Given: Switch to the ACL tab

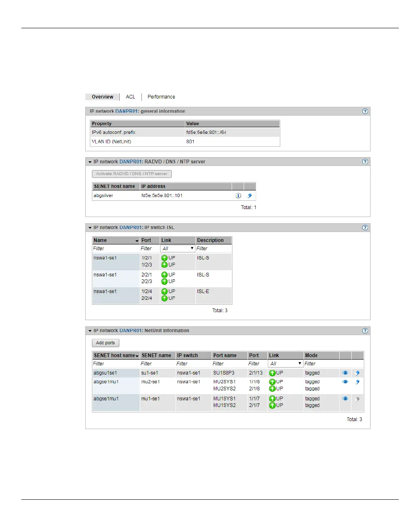Looking at the screenshot, I should click(x=131, y=97).
